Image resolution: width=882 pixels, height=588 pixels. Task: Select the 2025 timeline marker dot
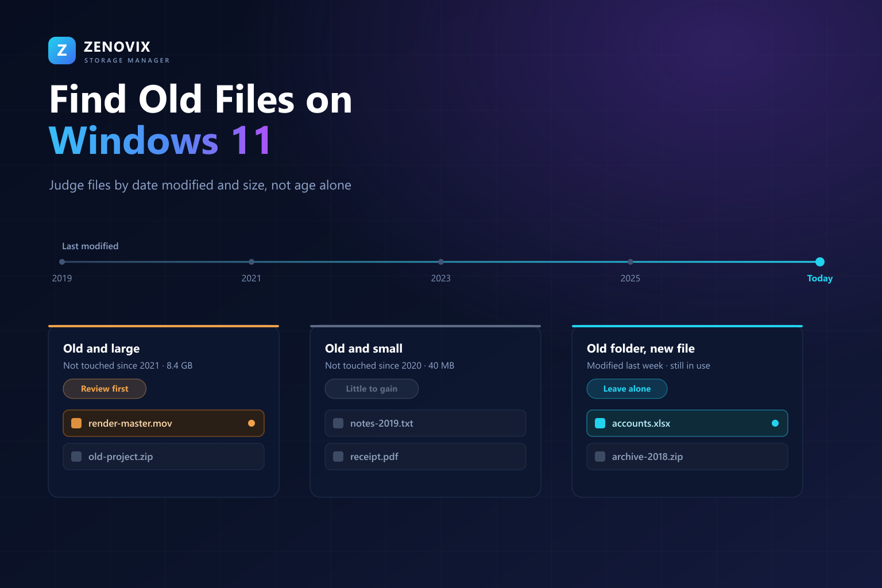[630, 262]
